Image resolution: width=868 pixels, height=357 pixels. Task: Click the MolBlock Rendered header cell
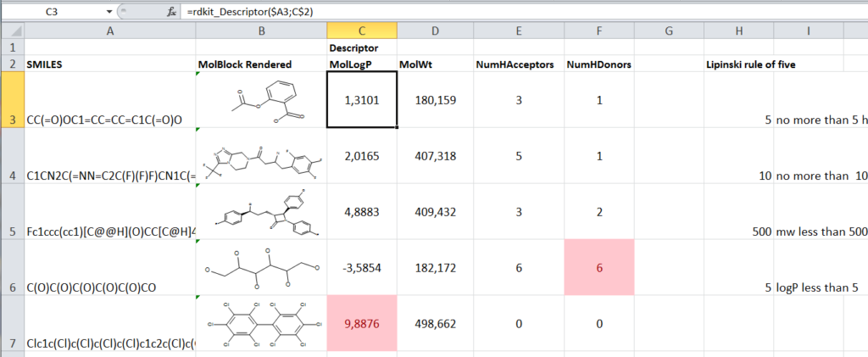click(261, 64)
